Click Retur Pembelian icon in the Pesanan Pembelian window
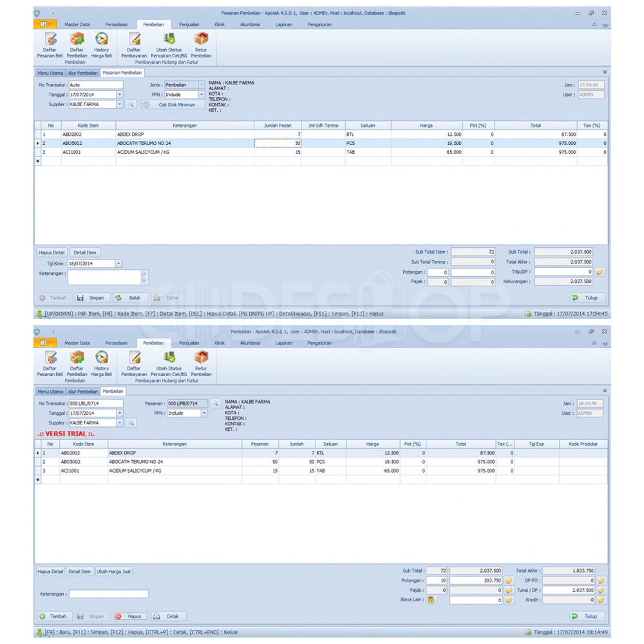Image resolution: width=644 pixels, height=644 pixels. (201, 43)
